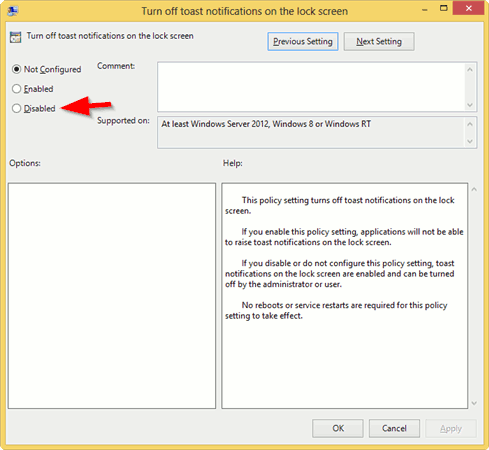The height and width of the screenshot is (450, 489).
Task: Go to Next Setting
Action: [379, 42]
